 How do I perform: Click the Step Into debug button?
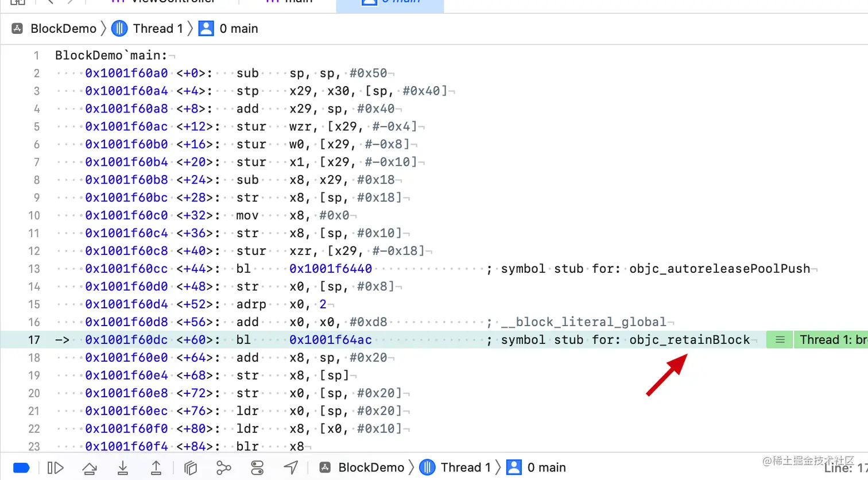123,468
